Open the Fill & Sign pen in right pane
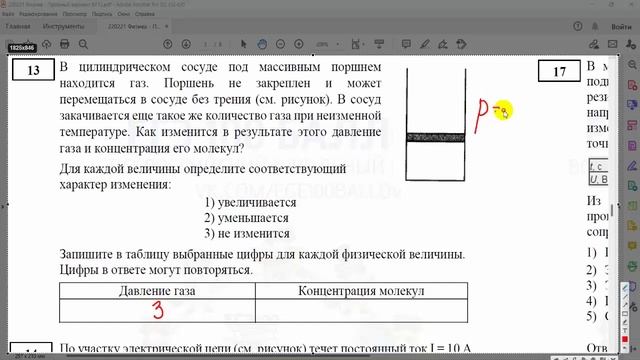The width and height of the screenshot is (640, 360). [632, 166]
